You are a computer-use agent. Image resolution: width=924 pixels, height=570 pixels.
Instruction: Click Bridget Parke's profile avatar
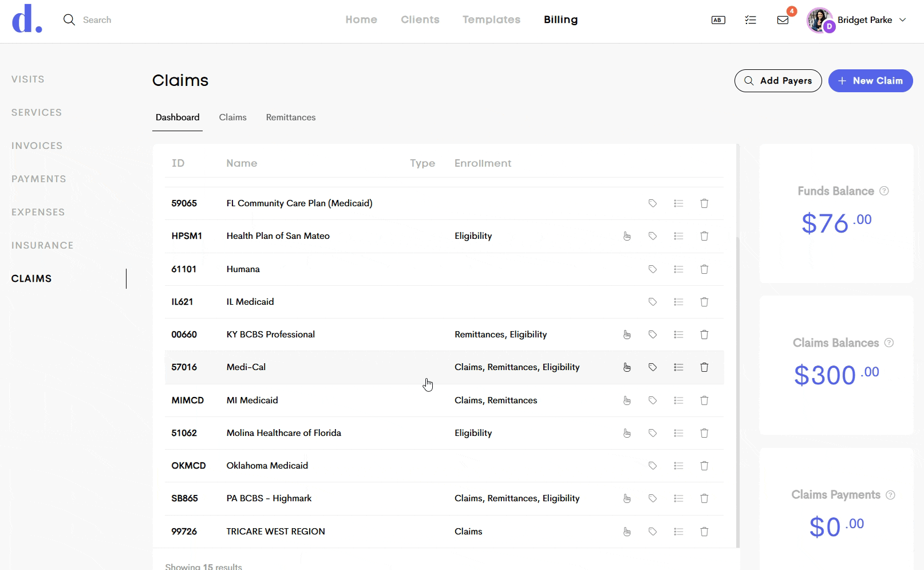[x=820, y=20]
